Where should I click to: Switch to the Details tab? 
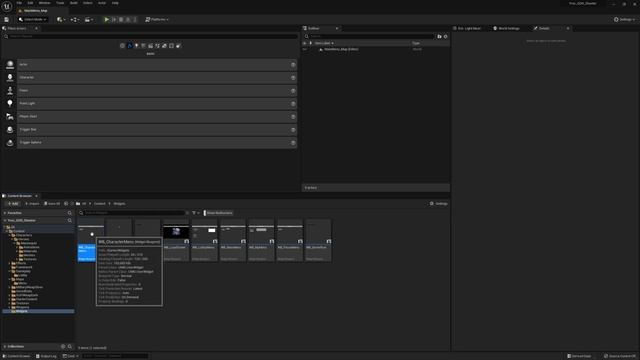544,28
